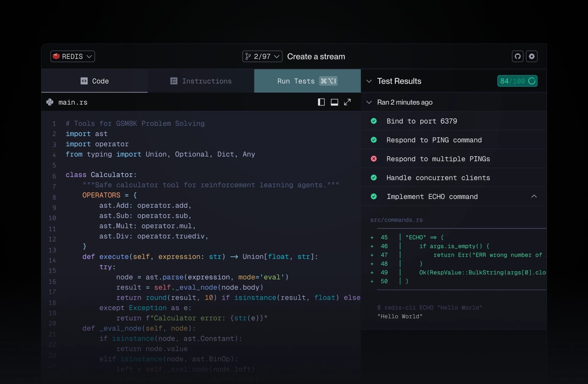The width and height of the screenshot is (588, 384).
Task: Open the REDIS challenge dropdown
Action: (x=72, y=56)
